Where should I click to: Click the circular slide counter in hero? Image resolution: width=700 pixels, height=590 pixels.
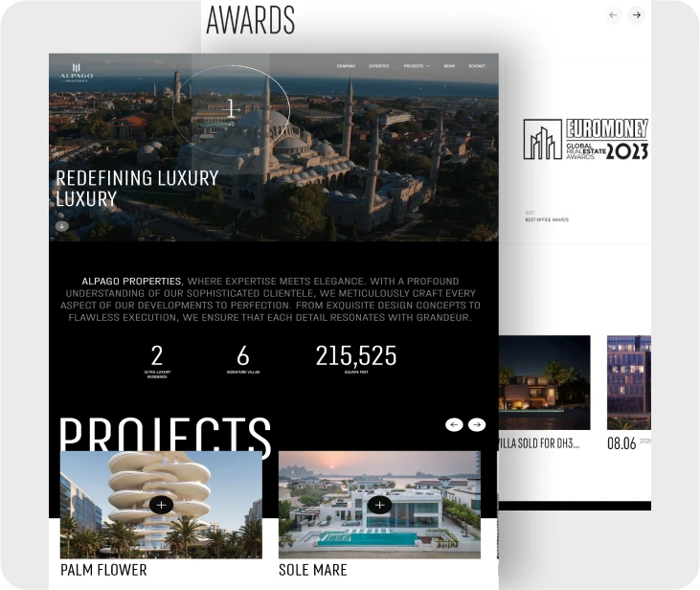[x=231, y=111]
